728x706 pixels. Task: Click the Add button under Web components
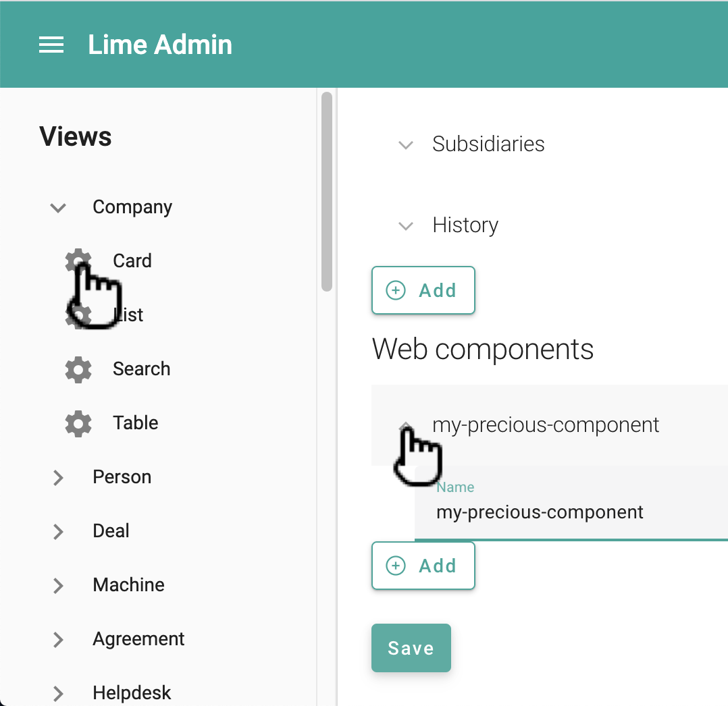point(423,566)
